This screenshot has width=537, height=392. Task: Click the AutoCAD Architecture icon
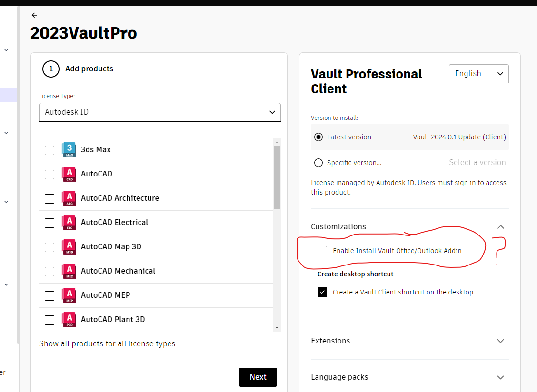pos(69,198)
